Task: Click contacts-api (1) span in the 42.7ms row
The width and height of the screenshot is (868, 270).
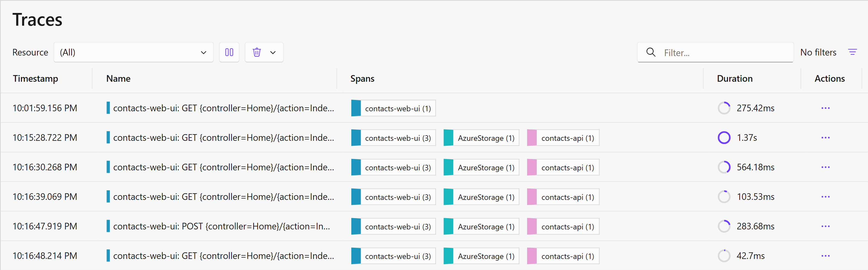Action: (563, 256)
